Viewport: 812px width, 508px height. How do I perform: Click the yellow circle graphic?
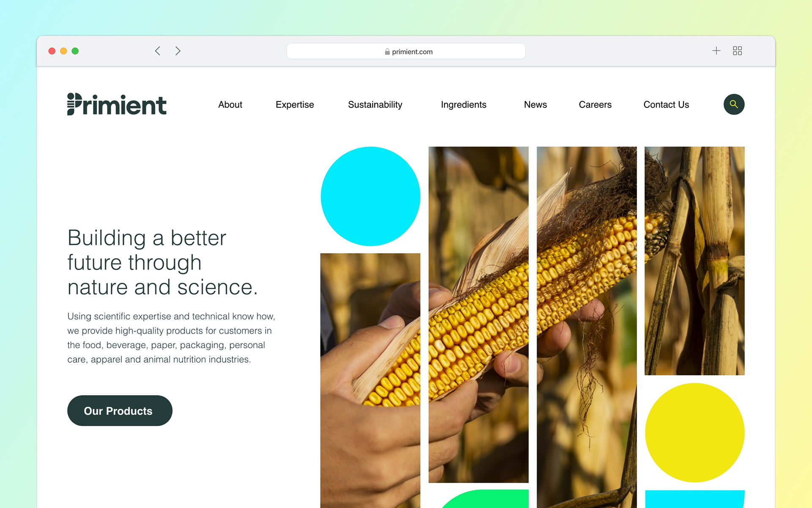[694, 432]
